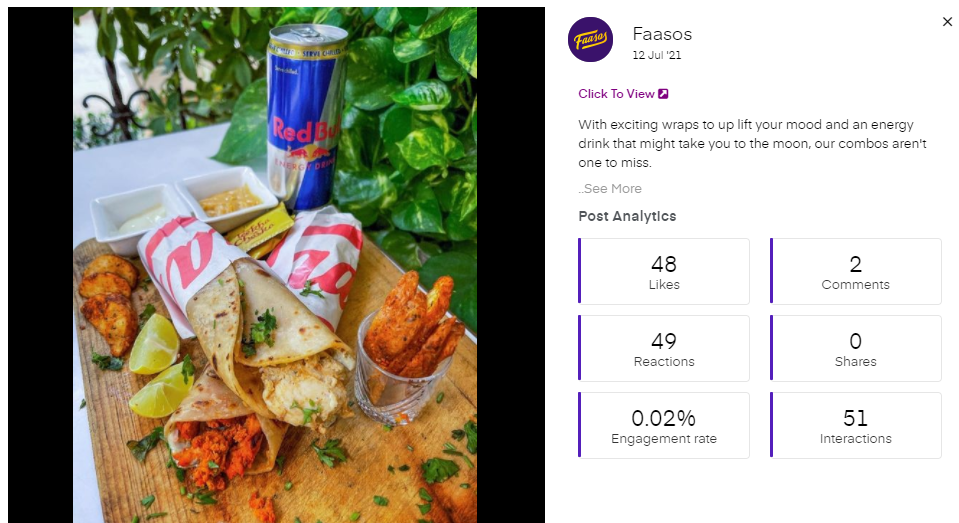Open the Click To View link
The width and height of the screenshot is (959, 523).
click(616, 94)
